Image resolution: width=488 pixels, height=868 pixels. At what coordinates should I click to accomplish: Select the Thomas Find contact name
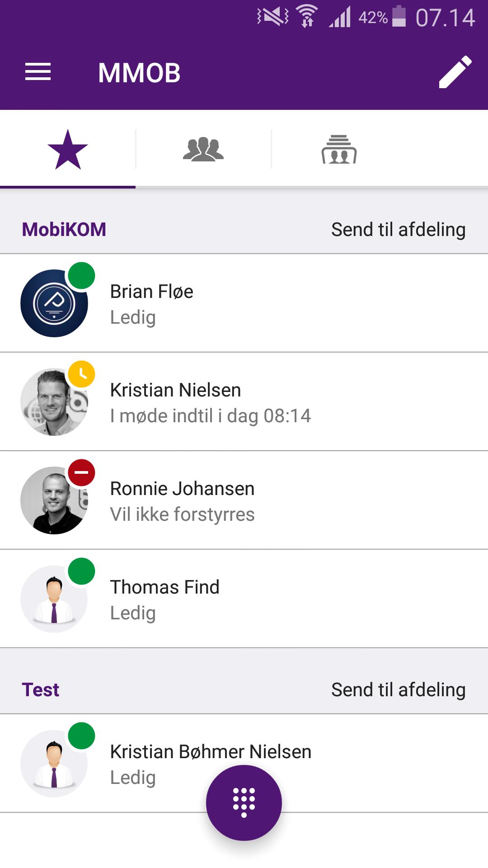click(165, 587)
